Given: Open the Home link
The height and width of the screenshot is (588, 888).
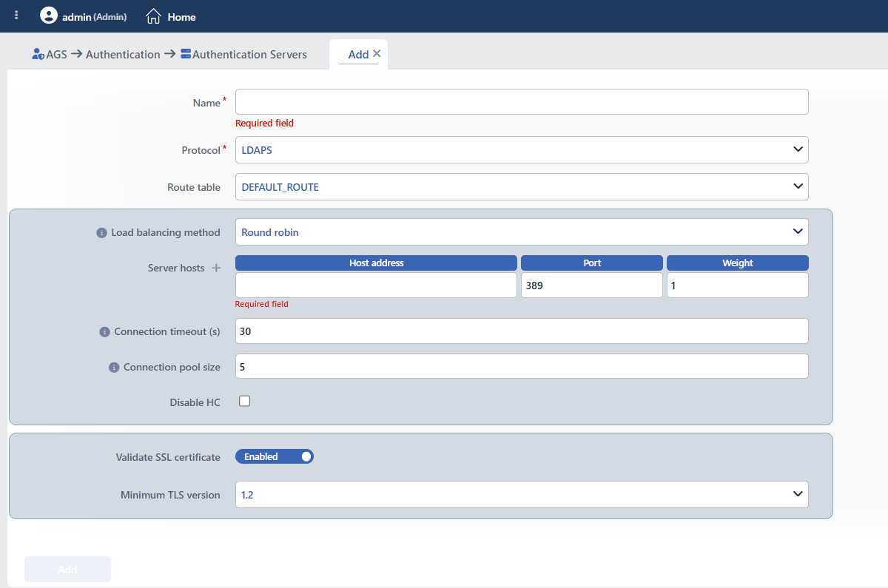Looking at the screenshot, I should click(181, 16).
